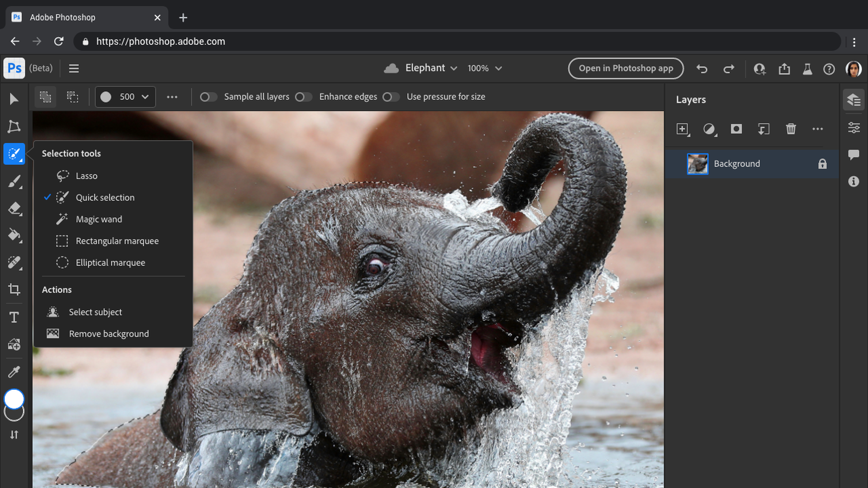Delete layer using the trash icon
868x488 pixels.
[x=791, y=129]
